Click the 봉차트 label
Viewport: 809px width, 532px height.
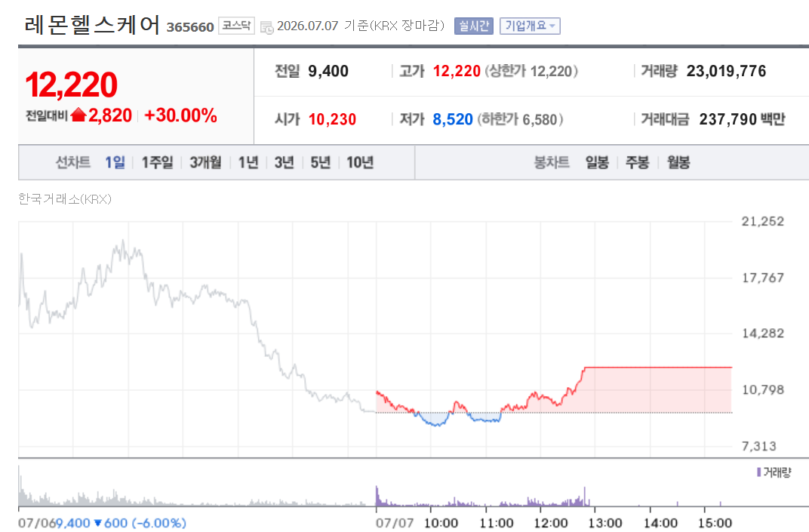pos(552,162)
